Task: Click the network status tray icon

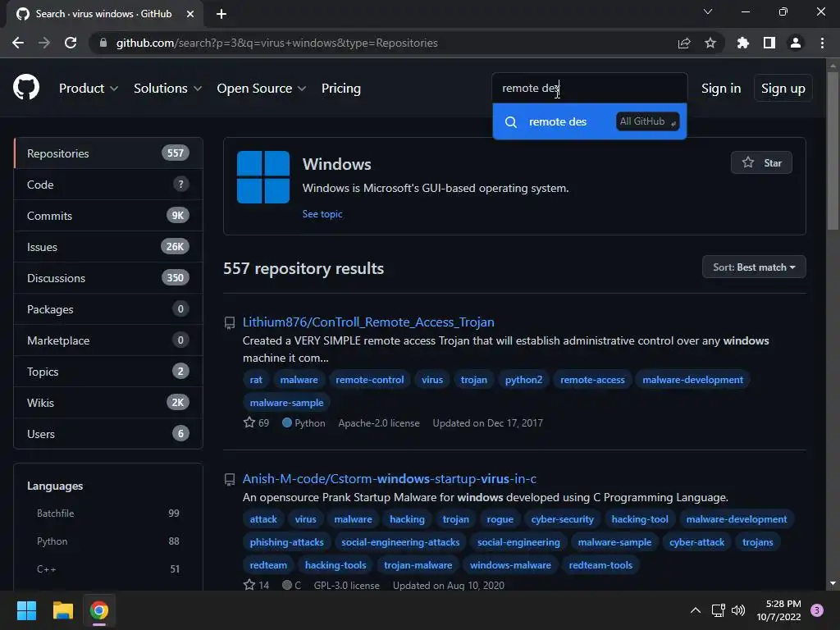Action: coord(718,610)
